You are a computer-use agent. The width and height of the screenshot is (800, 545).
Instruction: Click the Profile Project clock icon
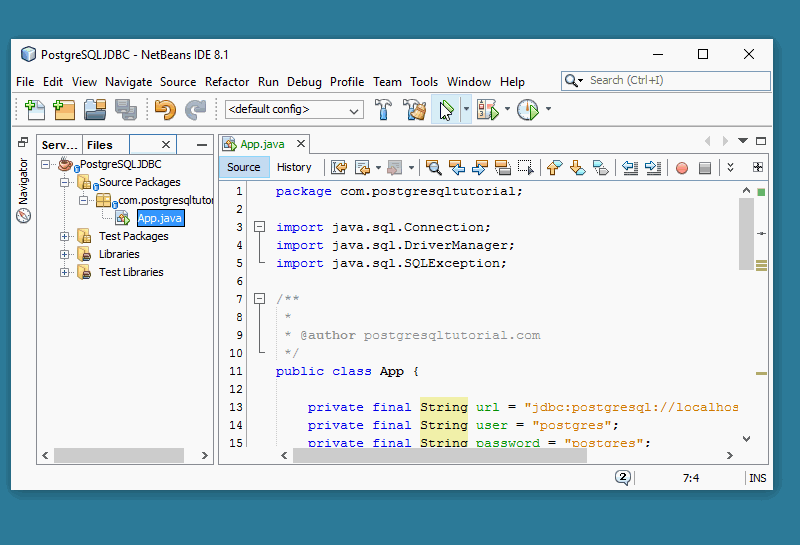pos(527,110)
